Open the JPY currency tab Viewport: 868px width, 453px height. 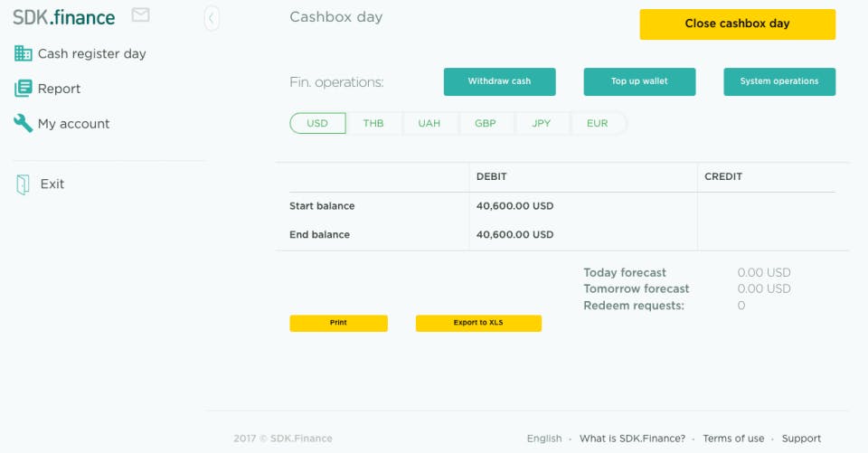pos(542,123)
